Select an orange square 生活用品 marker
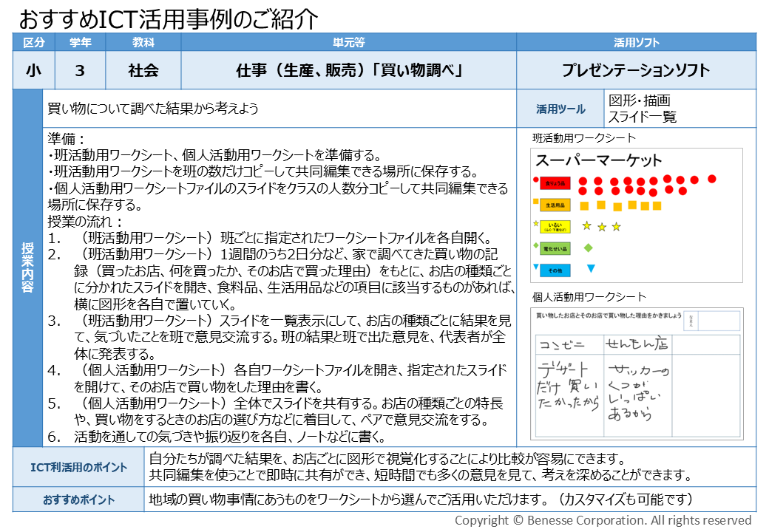Viewport: 769px width, 532px height. coord(583,206)
